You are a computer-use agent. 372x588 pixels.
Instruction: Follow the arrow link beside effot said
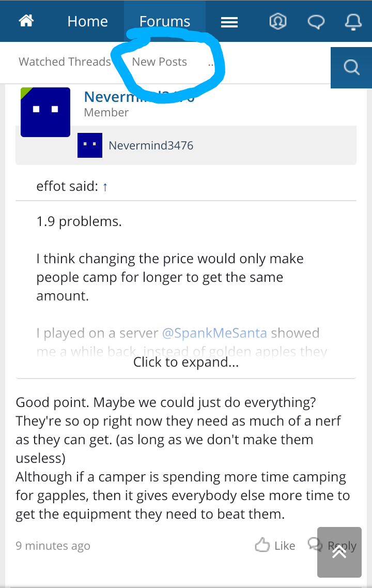[105, 187]
